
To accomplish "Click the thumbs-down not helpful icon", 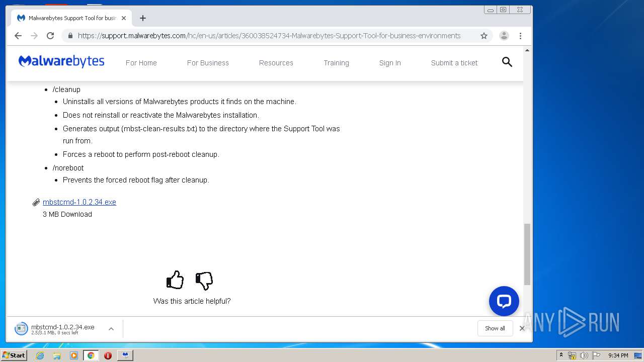I will (x=204, y=281).
